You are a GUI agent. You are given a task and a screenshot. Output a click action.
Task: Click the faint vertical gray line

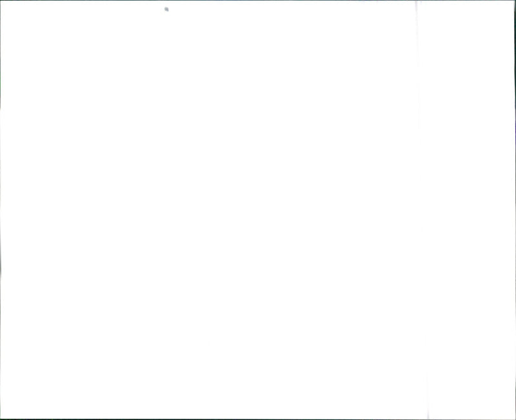click(422, 209)
